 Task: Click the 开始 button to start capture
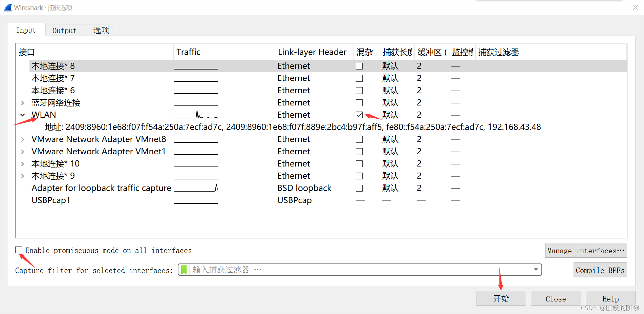tap(501, 298)
